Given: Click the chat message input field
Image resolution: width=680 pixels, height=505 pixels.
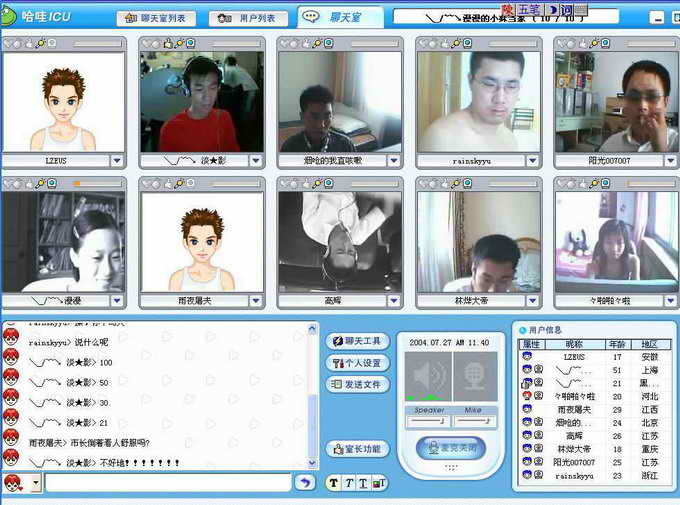Looking at the screenshot, I should coord(167,483).
